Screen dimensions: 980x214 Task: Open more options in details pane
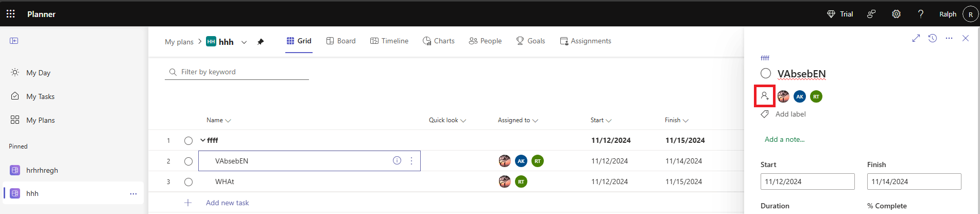click(x=949, y=38)
